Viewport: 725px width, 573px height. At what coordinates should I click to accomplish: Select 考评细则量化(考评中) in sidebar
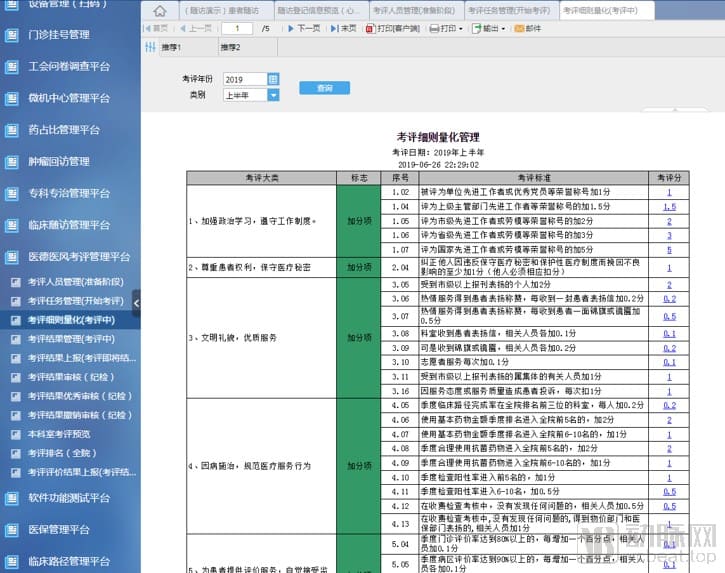tap(70, 320)
